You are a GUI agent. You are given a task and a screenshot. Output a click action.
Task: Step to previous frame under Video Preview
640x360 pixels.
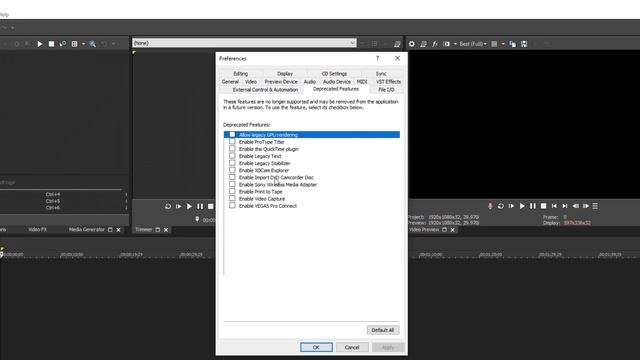575,206
